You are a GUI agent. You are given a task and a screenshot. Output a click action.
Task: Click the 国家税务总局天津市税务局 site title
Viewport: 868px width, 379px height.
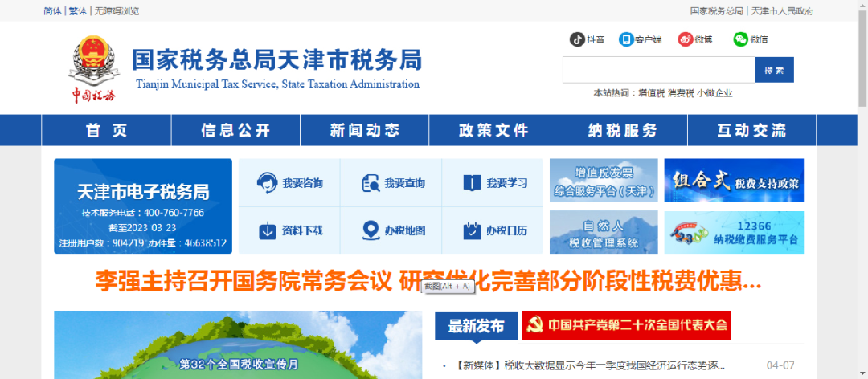[276, 59]
